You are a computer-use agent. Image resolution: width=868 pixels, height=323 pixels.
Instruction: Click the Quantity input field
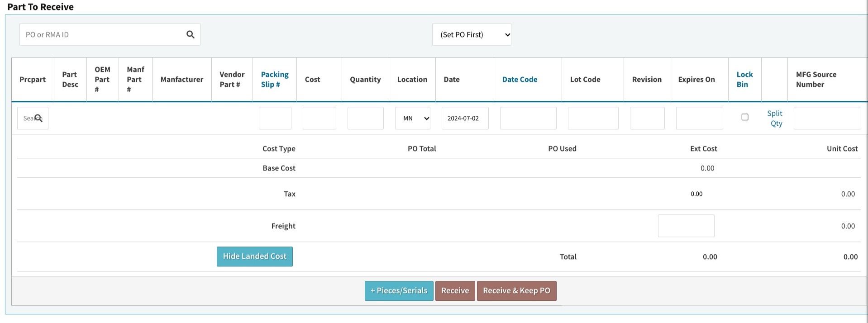pos(365,119)
